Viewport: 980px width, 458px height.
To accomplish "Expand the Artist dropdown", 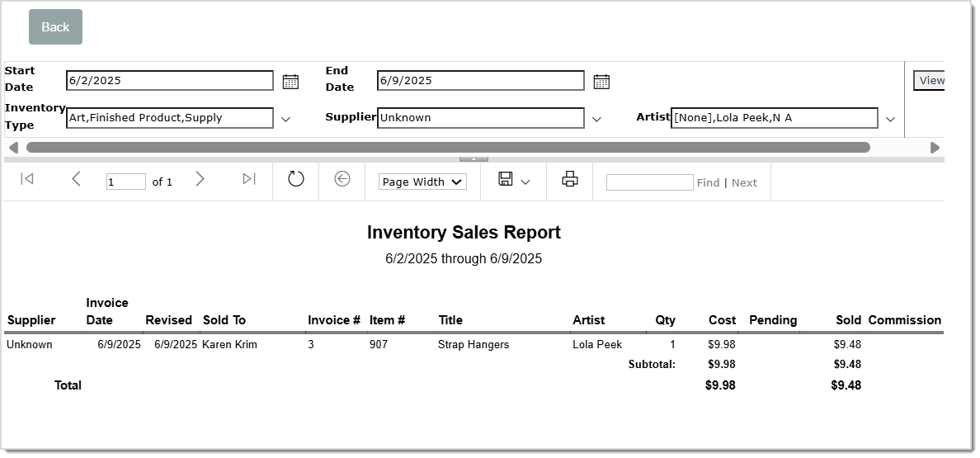I will point(891,119).
